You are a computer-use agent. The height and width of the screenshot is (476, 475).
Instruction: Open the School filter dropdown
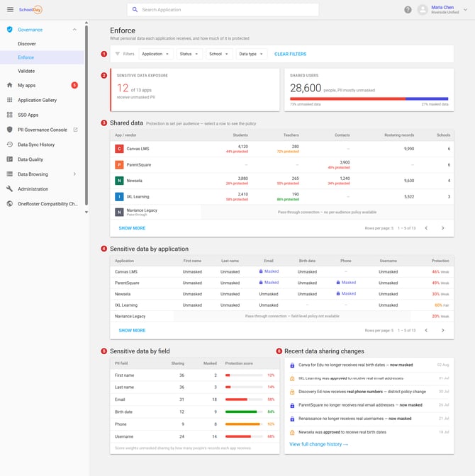click(x=219, y=54)
